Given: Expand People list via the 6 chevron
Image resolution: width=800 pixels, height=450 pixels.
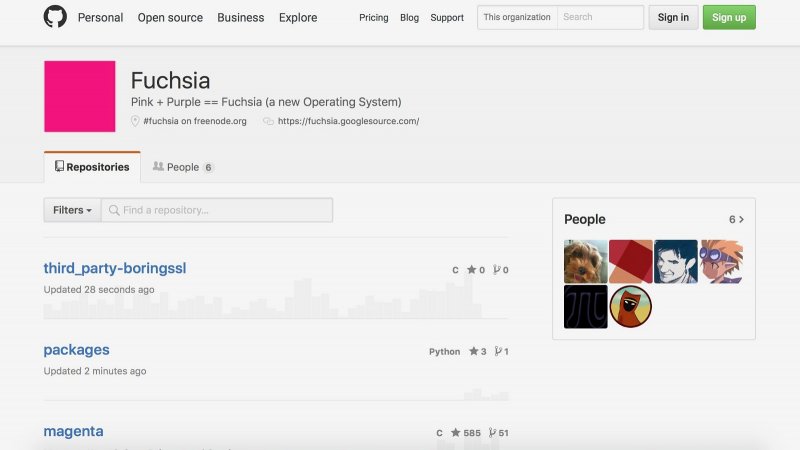Looking at the screenshot, I should pyautogui.click(x=736, y=219).
